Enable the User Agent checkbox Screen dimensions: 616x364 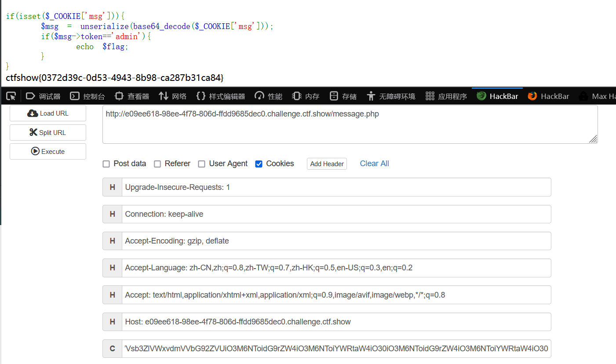[202, 164]
